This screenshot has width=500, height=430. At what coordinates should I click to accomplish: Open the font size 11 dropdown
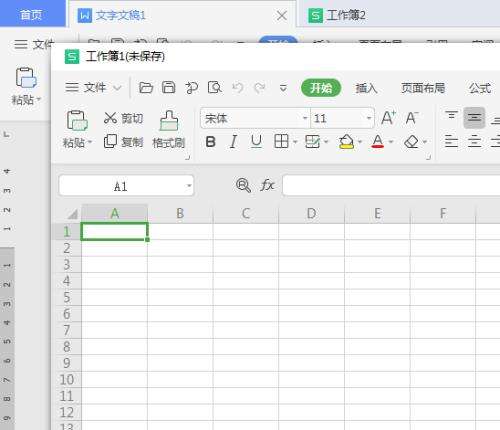(x=369, y=118)
